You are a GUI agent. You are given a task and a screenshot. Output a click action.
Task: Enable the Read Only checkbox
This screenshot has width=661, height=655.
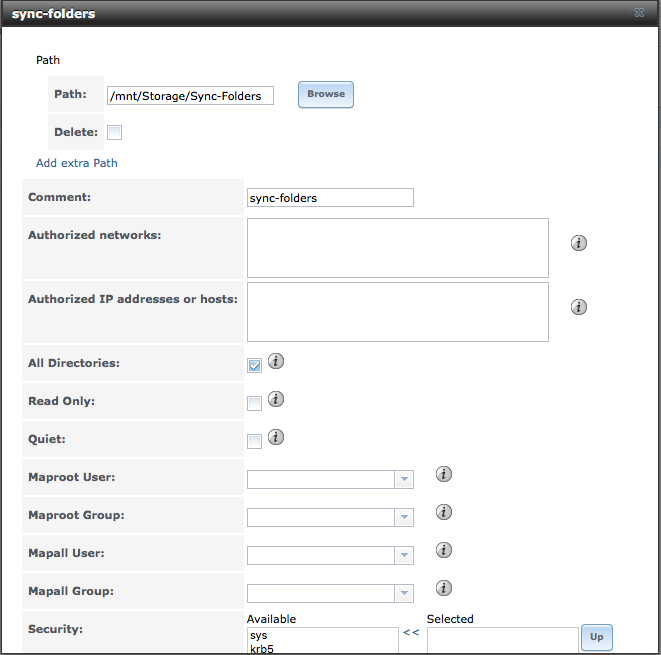click(x=254, y=403)
